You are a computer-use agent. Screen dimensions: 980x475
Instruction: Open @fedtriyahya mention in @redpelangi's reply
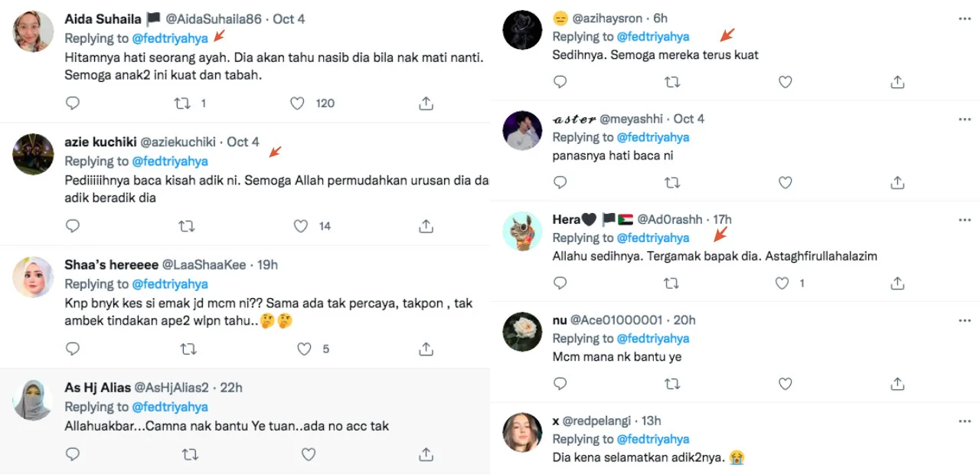click(x=653, y=439)
